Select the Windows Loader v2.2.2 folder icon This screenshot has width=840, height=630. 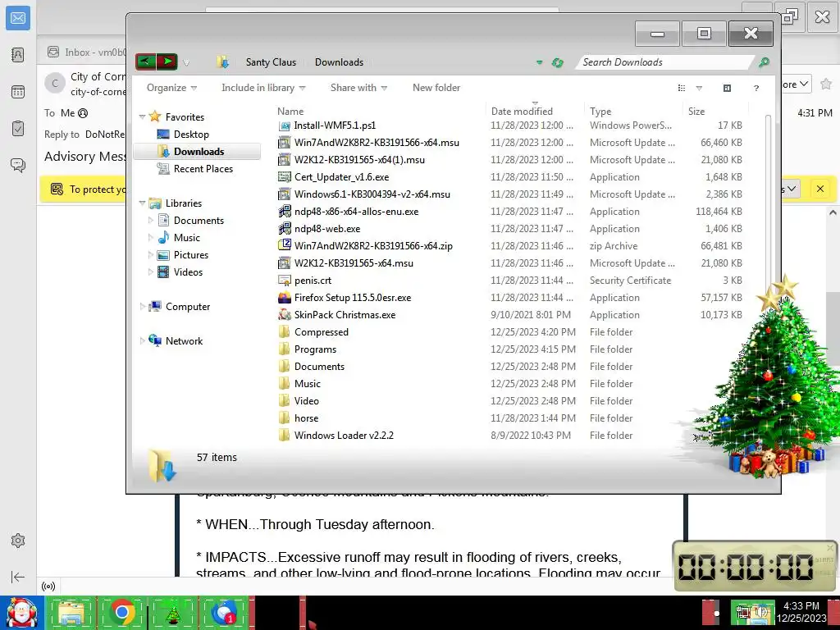coord(284,435)
